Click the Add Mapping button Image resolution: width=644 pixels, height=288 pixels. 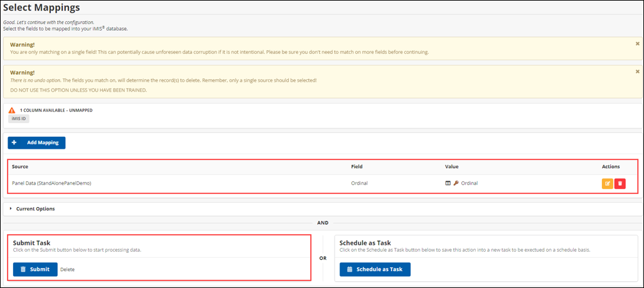click(36, 143)
